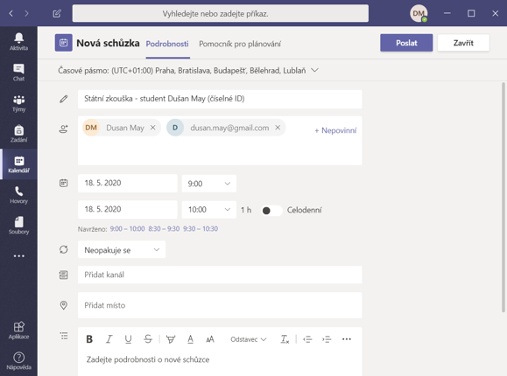Click the new chat compose icon
The image size is (507, 376).
(57, 13)
